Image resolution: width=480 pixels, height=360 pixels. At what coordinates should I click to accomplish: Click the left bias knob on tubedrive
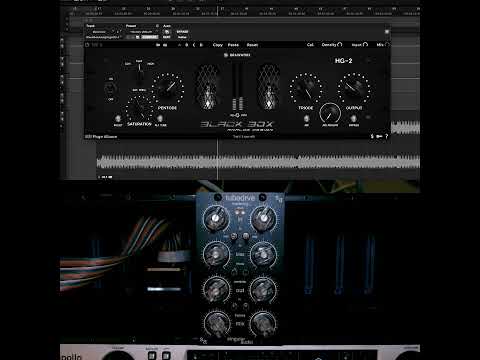coord(216,254)
